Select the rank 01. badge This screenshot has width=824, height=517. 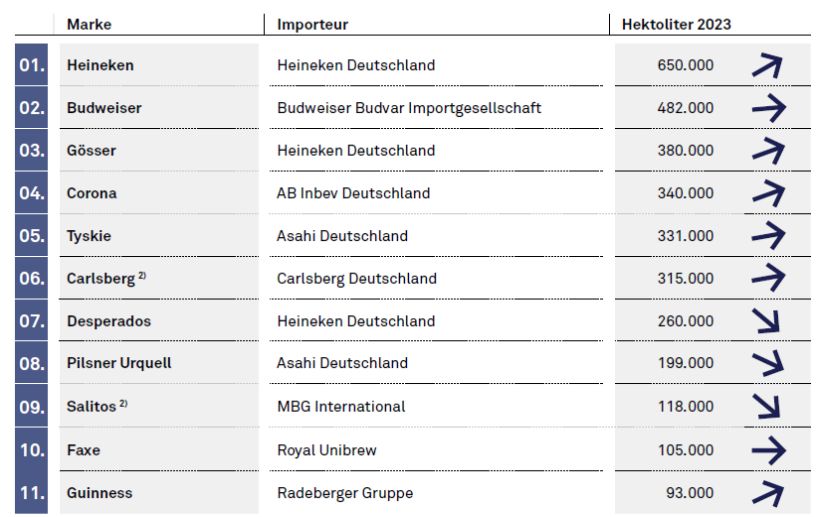coord(32,65)
